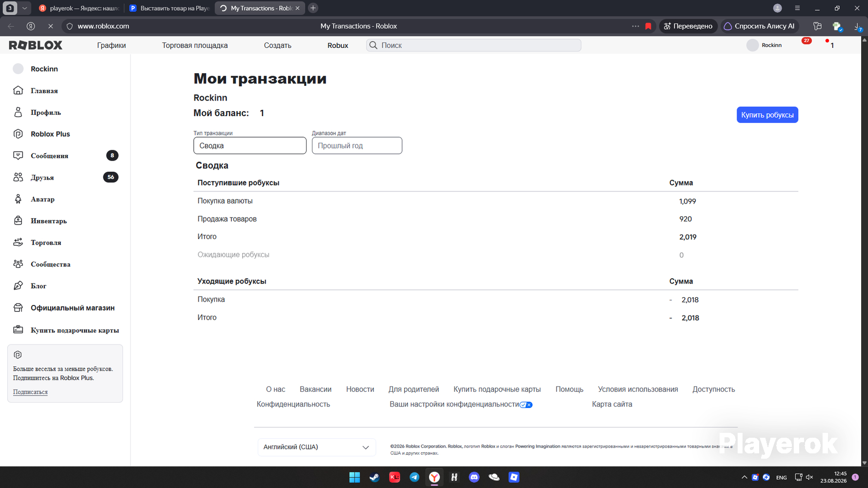Click the page scrollbar down arrow
The width and height of the screenshot is (868, 488).
pyautogui.click(x=864, y=463)
